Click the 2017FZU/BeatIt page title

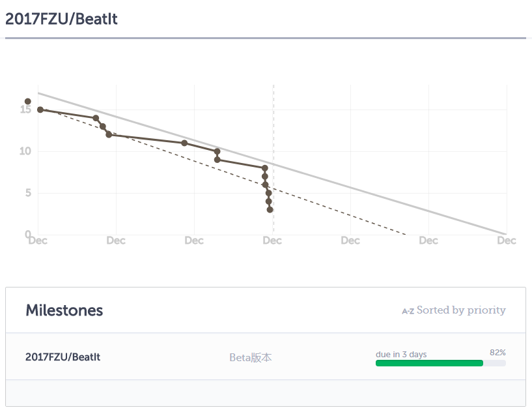pyautogui.click(x=61, y=19)
